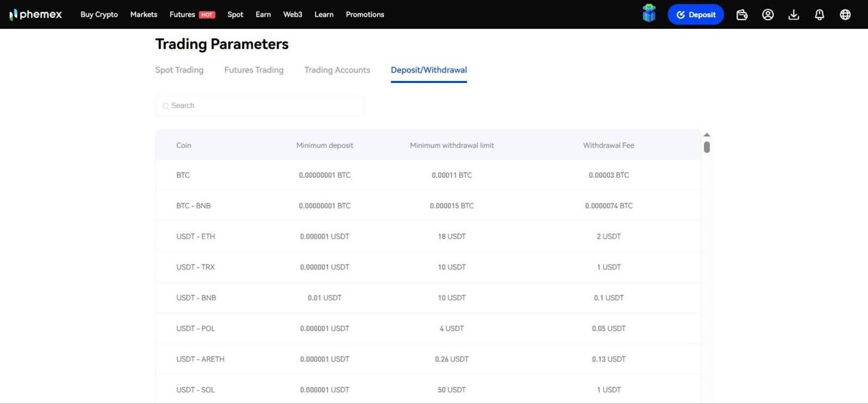868x404 pixels.
Task: Click the 0.00003 BTC withdrawal fee
Action: (x=609, y=175)
